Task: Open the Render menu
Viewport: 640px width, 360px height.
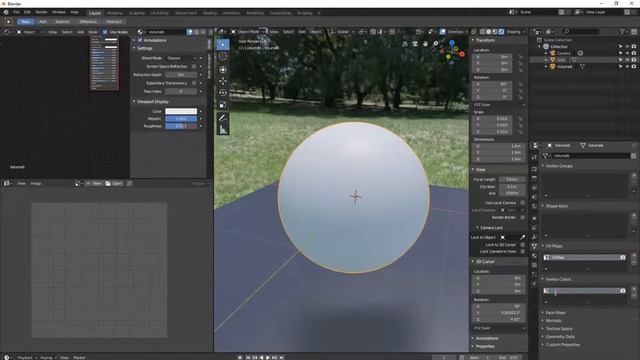Action: point(42,12)
